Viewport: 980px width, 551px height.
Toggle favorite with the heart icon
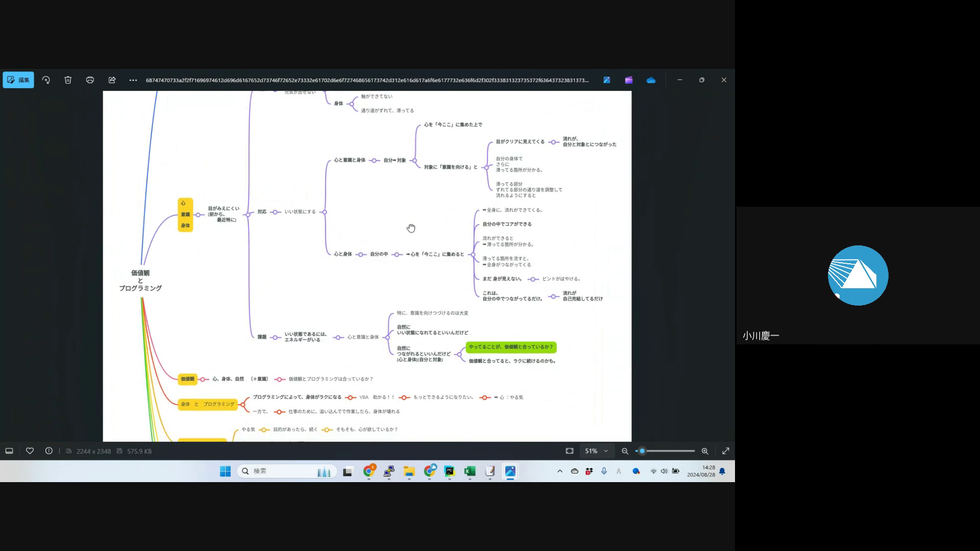pos(30,451)
